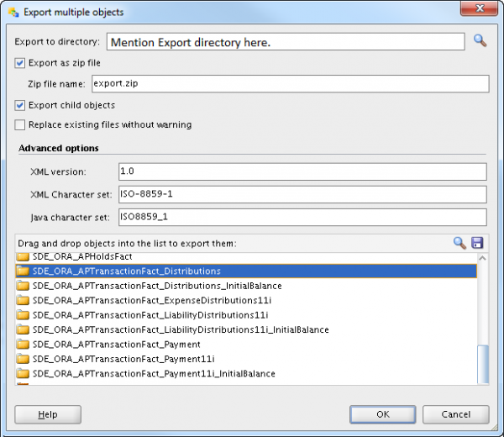
Task: Click the browse directory magnifier icon
Action: coord(480,40)
